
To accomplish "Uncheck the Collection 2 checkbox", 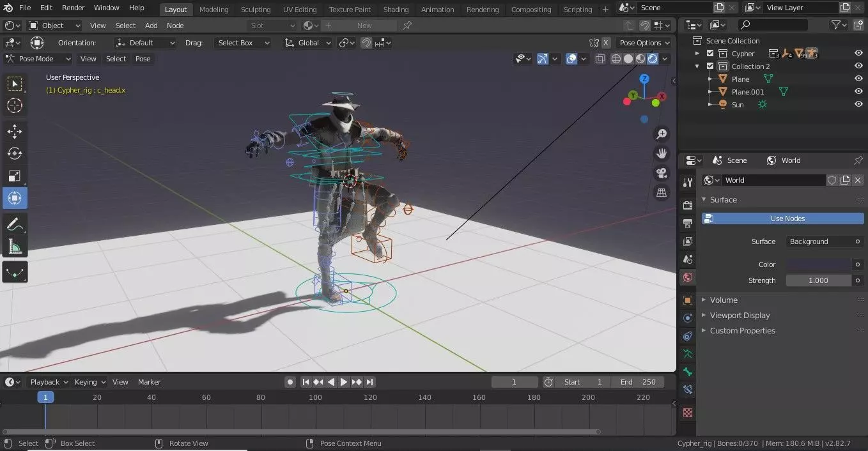I will [x=710, y=66].
